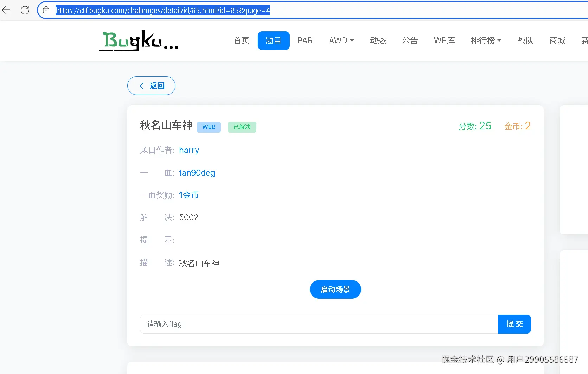Go to the 题目 nav tab

274,40
